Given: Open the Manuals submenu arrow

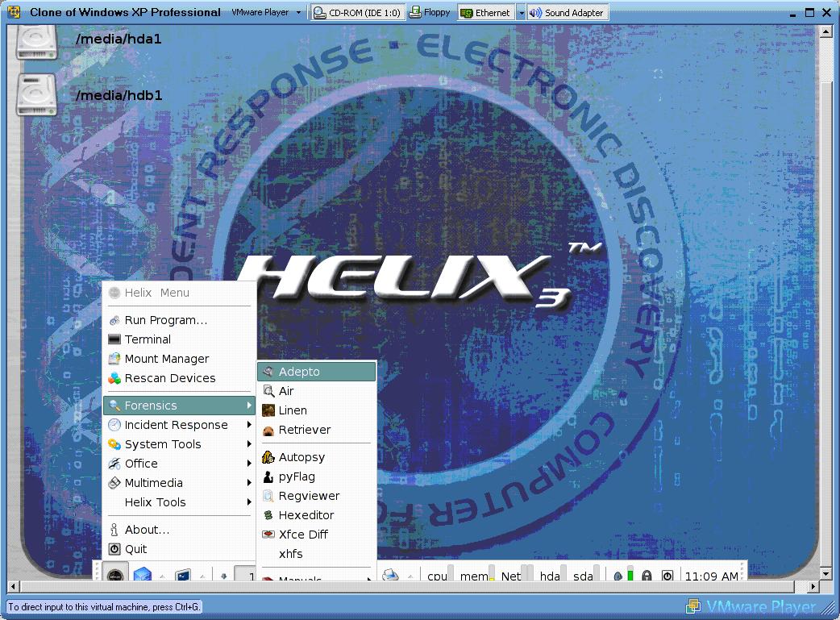Looking at the screenshot, I should tap(368, 579).
